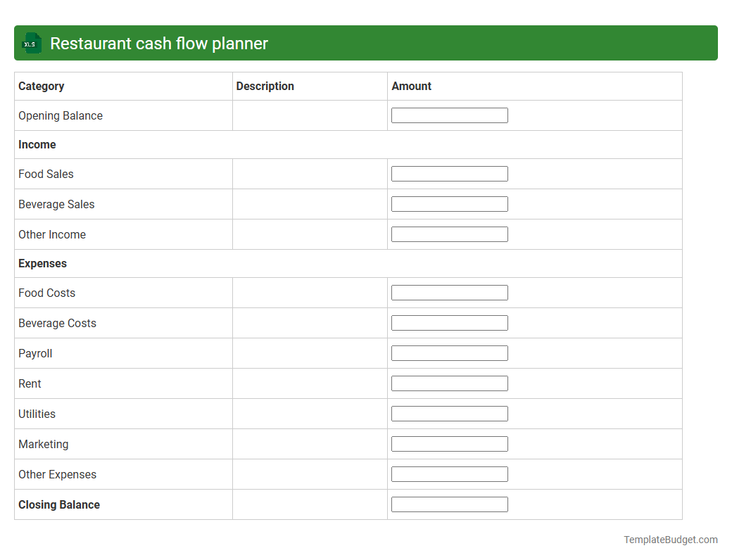
Task: Click the Restaurant cash flow planner title
Action: point(159,43)
